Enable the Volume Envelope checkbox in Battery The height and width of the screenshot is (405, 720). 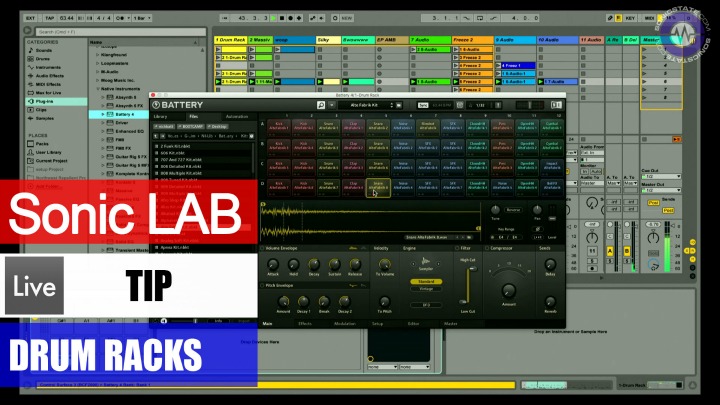point(262,248)
